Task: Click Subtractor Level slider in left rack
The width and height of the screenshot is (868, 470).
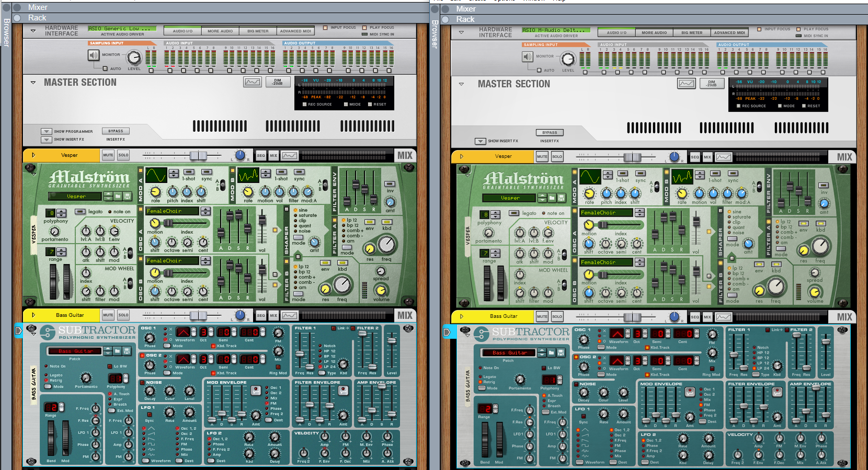Action: (391, 341)
